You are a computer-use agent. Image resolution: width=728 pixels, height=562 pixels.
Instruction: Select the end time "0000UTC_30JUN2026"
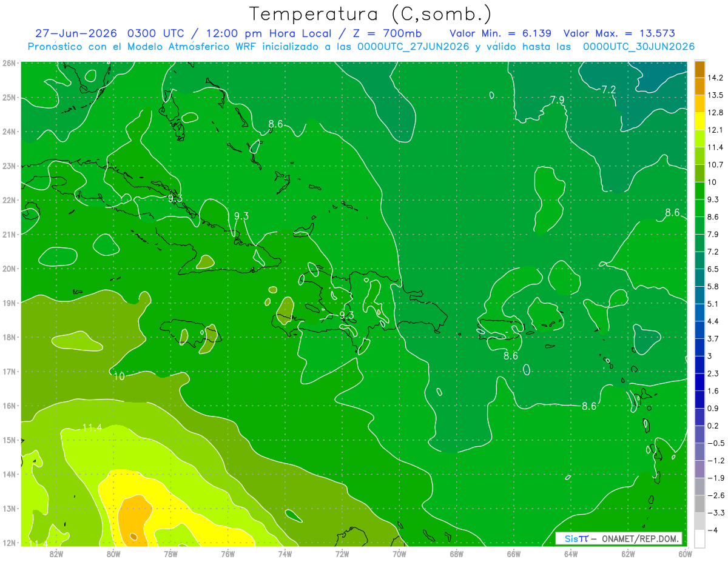(x=639, y=47)
